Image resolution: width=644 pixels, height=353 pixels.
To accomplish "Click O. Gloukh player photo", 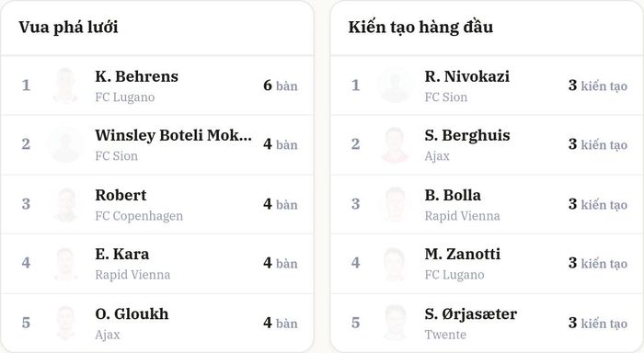I will pos(65,323).
